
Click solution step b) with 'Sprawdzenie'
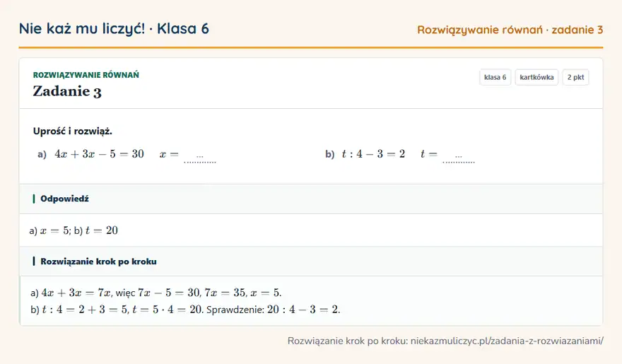click(x=185, y=310)
